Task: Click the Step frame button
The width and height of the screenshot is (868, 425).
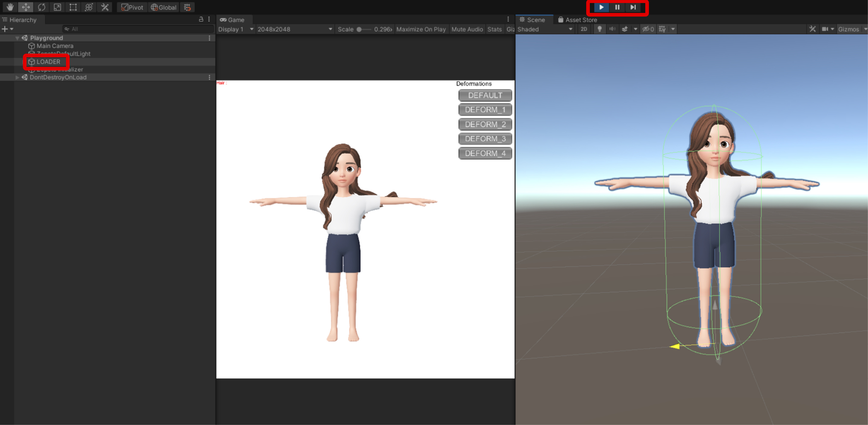Action: [x=633, y=7]
